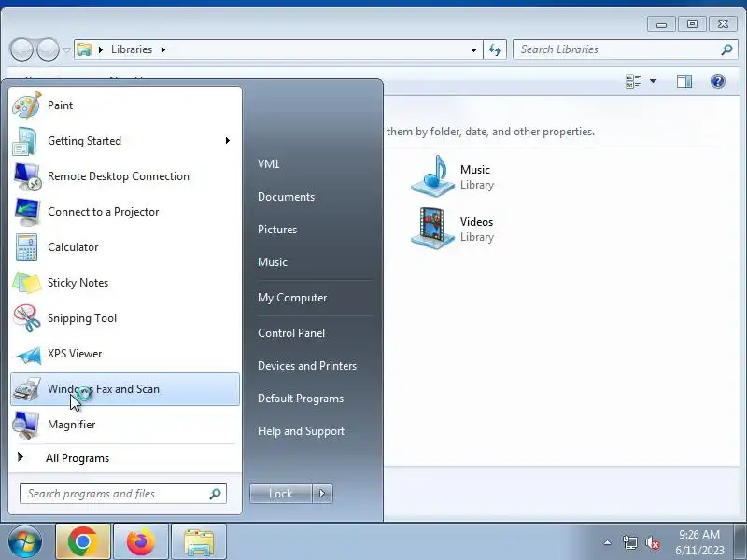Click the arrow before Libraries in address bar
747x560 pixels.
click(101, 49)
